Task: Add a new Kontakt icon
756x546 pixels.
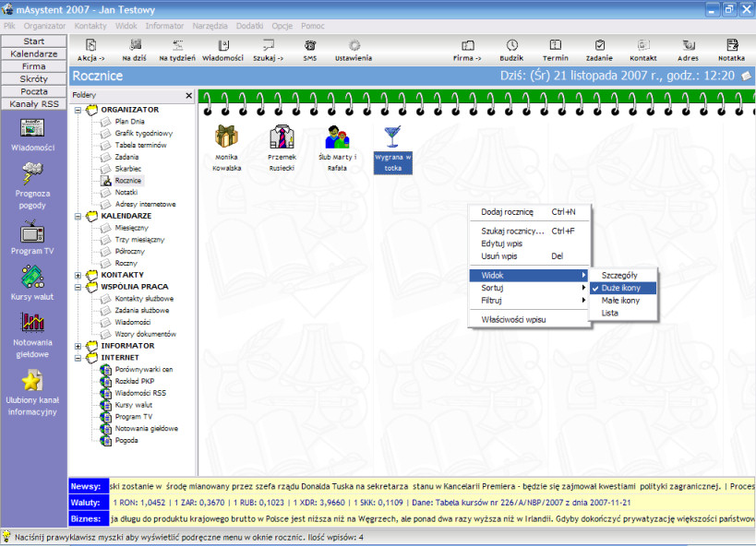Action: tap(643, 50)
